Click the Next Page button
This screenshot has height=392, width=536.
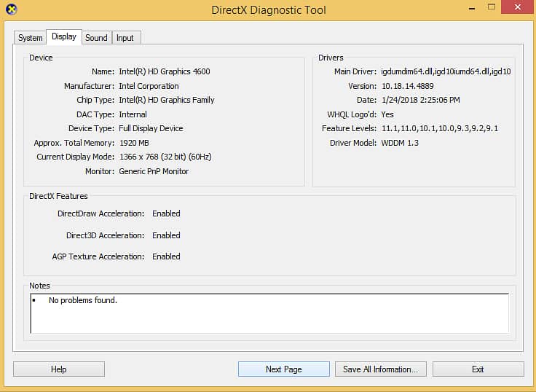click(x=284, y=369)
